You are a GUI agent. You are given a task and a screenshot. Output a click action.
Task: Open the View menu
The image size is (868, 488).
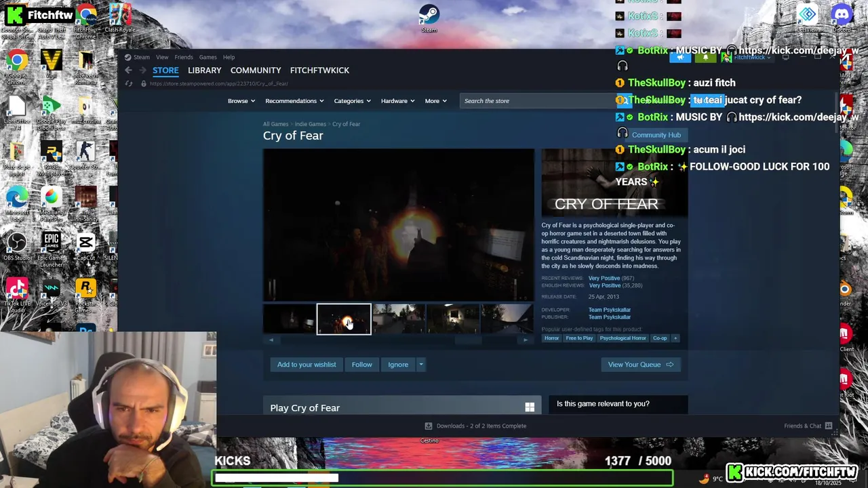click(x=162, y=57)
